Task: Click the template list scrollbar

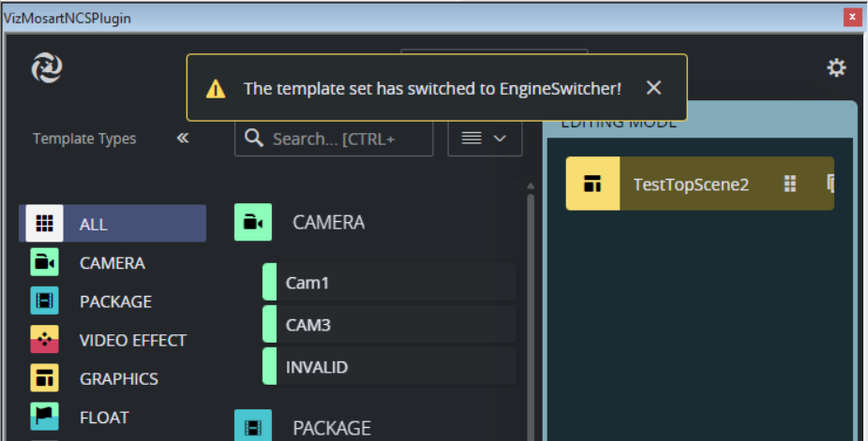Action: click(531, 317)
